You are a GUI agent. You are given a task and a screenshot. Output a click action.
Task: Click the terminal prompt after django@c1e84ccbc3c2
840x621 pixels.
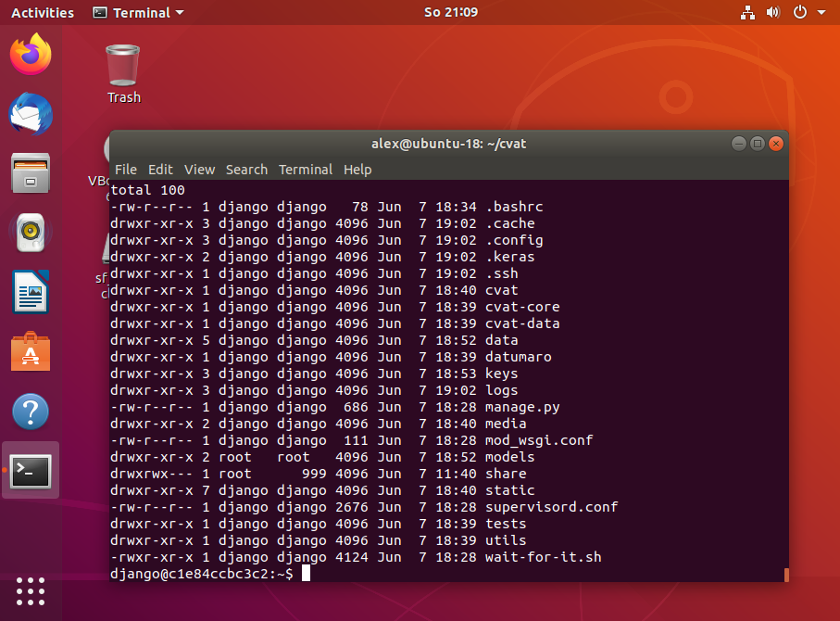point(308,573)
